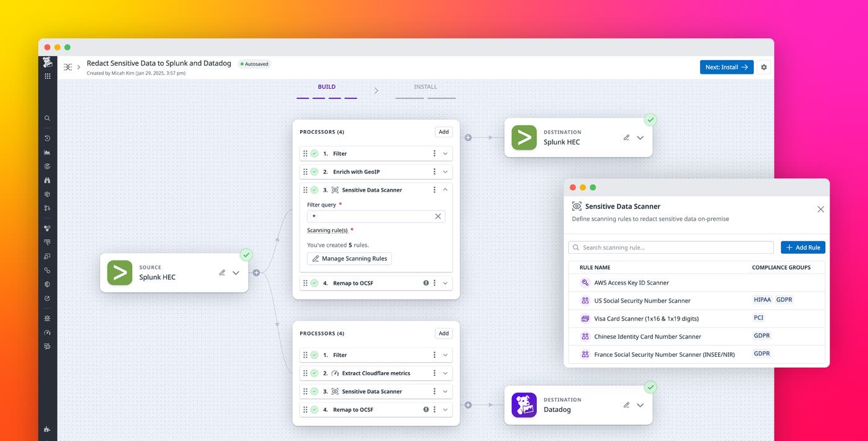Select the Build tab

[x=327, y=86]
